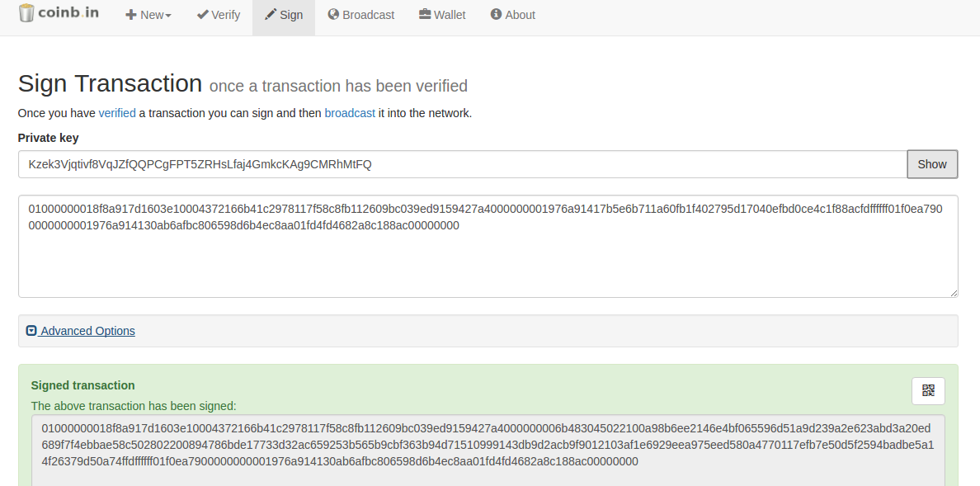Show QR code for signed transaction

click(928, 391)
